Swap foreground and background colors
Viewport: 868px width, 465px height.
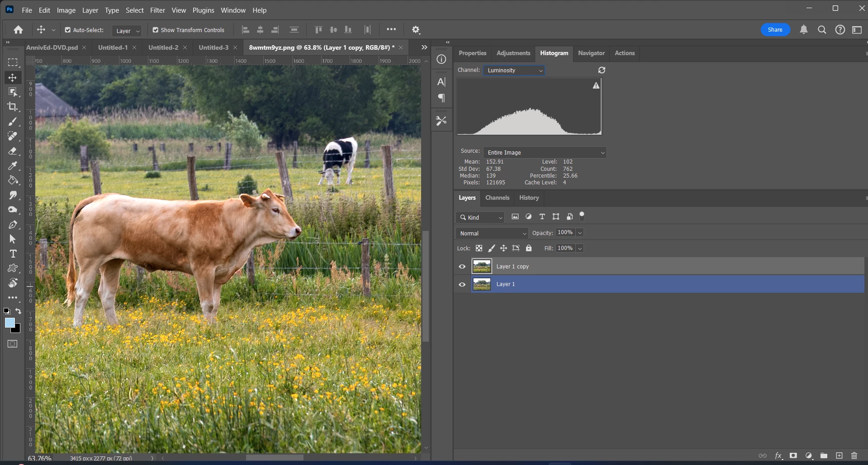coord(18,311)
